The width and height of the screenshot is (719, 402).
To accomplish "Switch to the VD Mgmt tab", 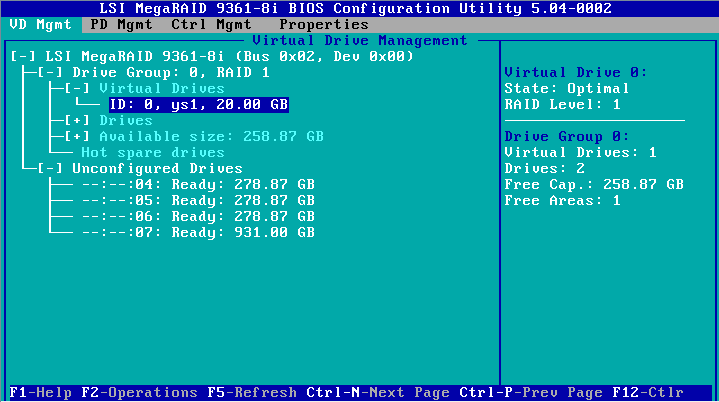I will click(41, 25).
